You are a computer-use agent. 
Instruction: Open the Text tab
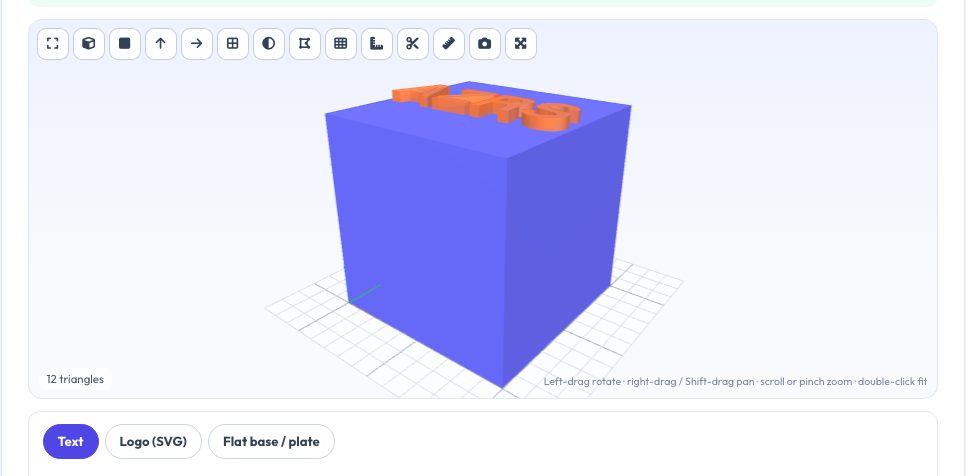point(71,442)
